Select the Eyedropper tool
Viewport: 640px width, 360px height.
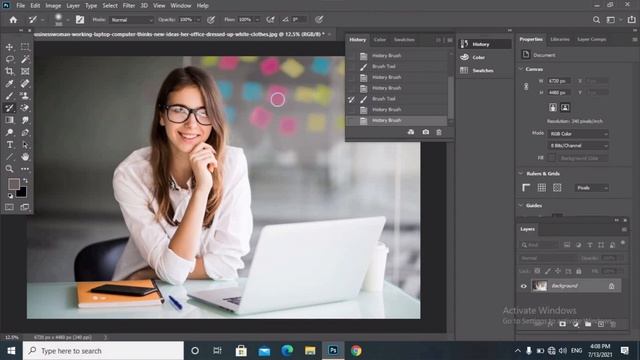tap(9, 84)
